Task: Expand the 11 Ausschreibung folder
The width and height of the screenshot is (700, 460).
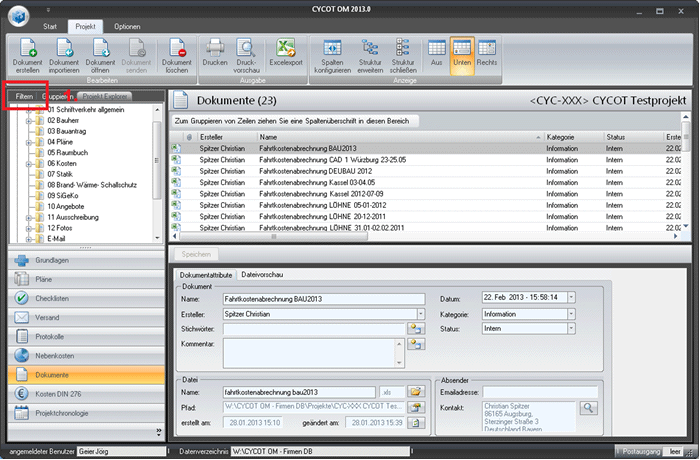Action: coord(28,217)
